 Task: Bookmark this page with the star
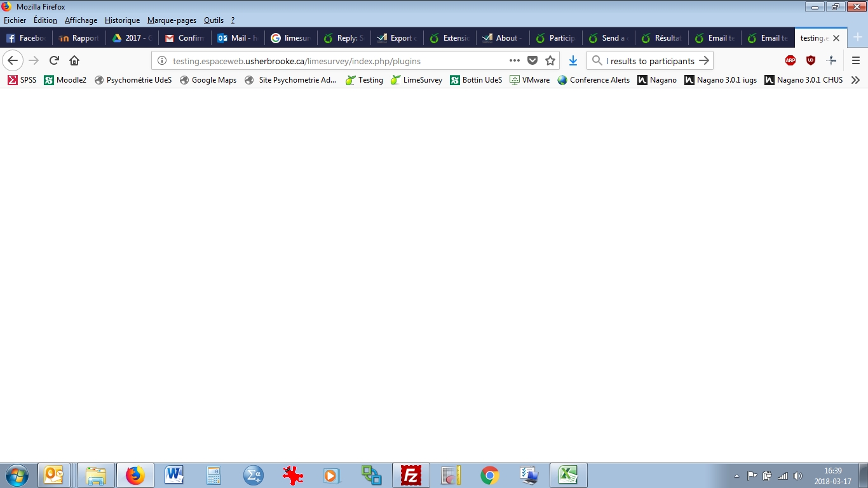[x=550, y=61]
